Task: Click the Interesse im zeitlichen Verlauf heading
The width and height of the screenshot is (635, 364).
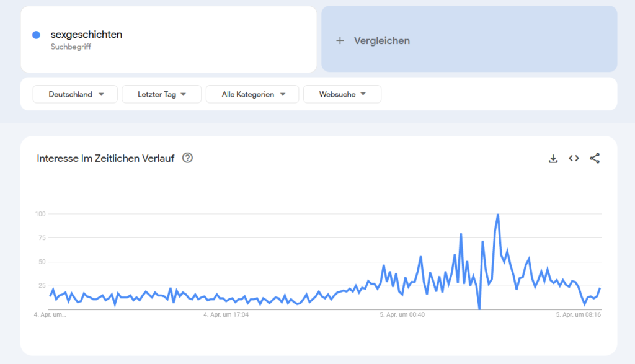Action: [x=106, y=158]
